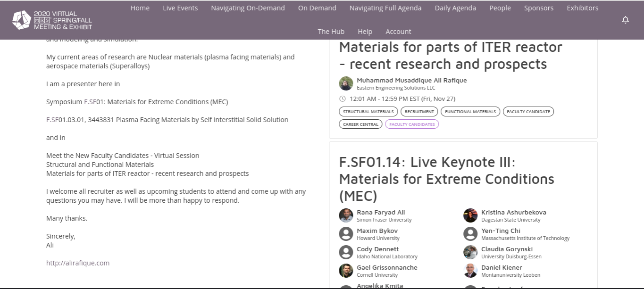Click the MRS Meeting & Exhibit logo

tap(52, 20)
